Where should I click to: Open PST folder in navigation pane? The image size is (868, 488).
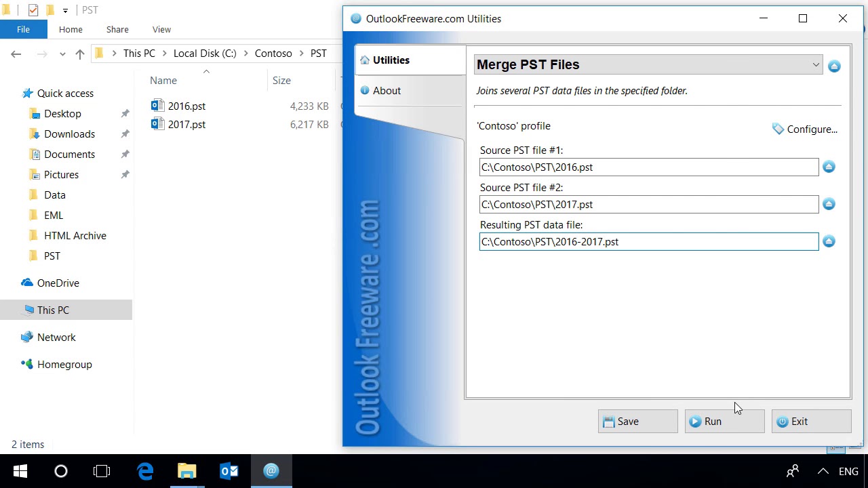(x=52, y=256)
